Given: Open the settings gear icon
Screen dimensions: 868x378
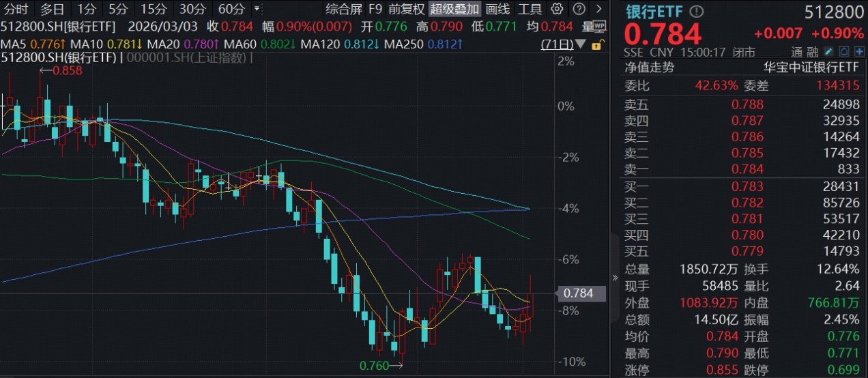Looking at the screenshot, I should point(558,9).
